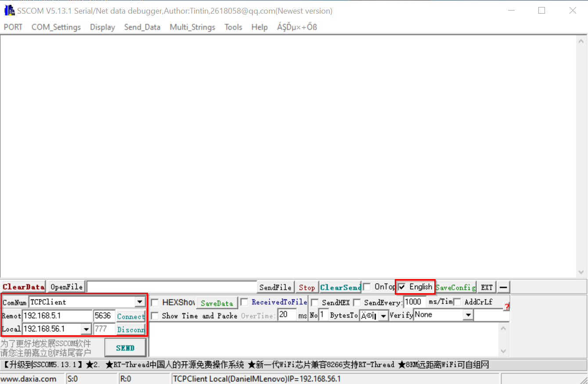Image resolution: width=588 pixels, height=384 pixels.
Task: Open the garbled-text menu after Help
Action: 297,27
